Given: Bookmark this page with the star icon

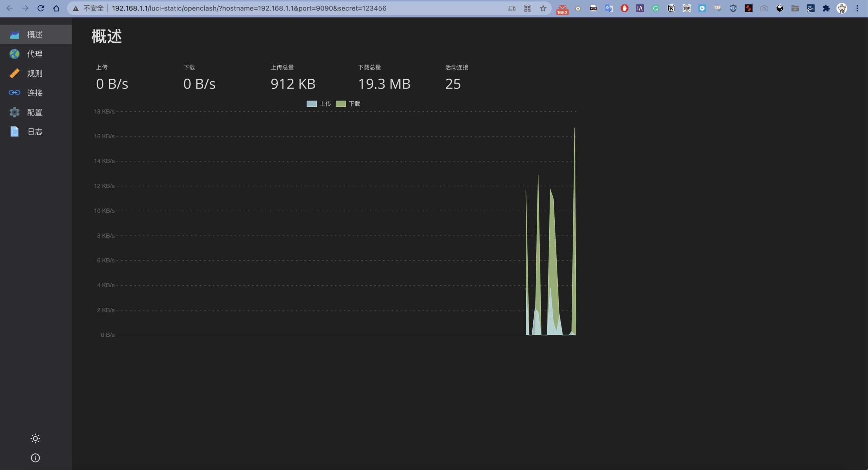Looking at the screenshot, I should tap(543, 8).
